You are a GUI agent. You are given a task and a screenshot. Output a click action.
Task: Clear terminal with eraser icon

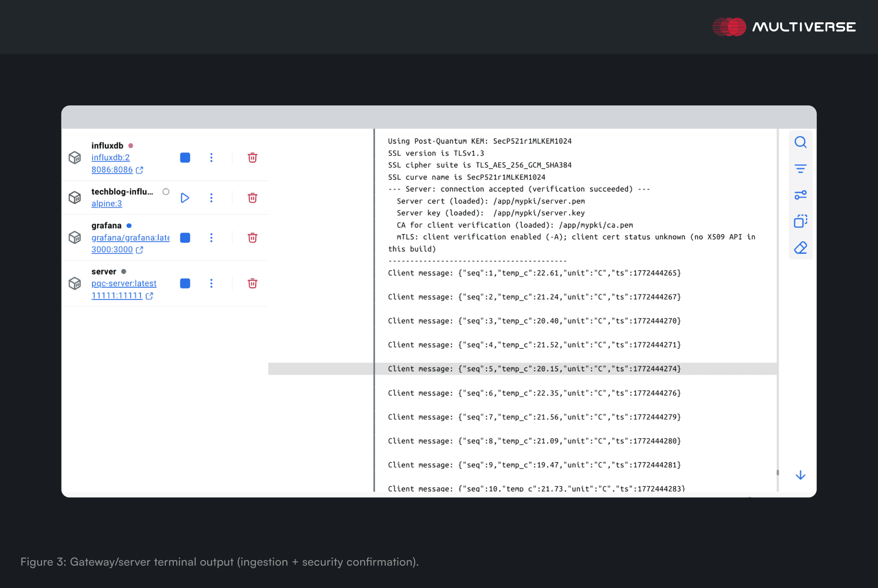tap(800, 248)
